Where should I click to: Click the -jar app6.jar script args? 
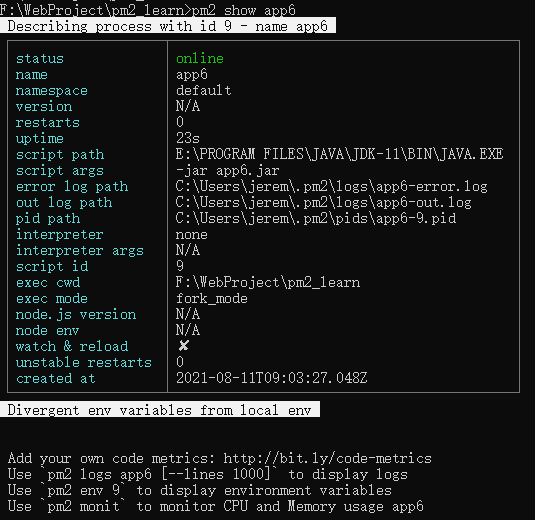228,170
